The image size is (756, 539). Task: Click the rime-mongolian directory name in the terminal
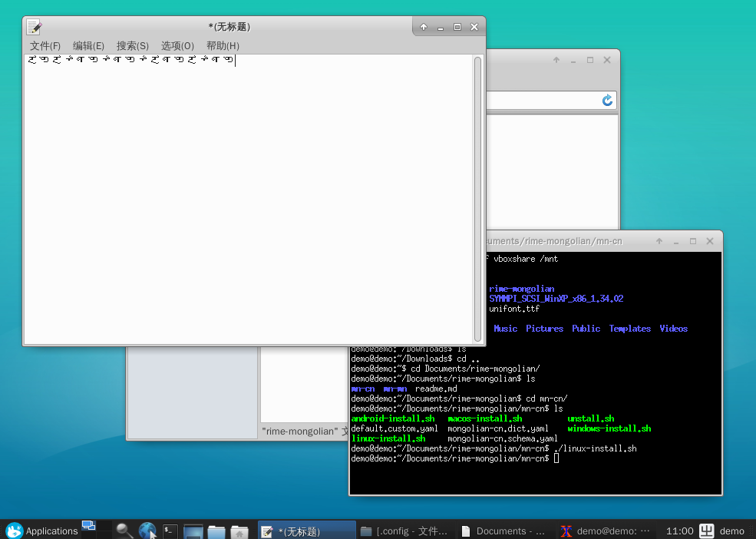522,289
